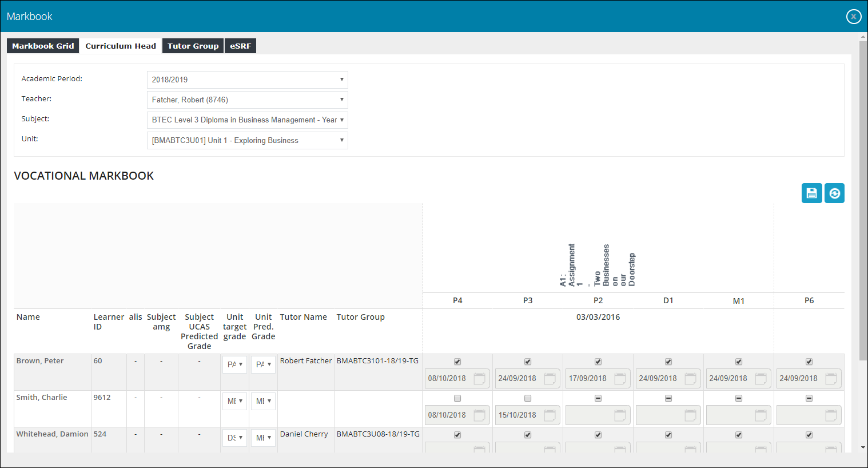Viewport: 868px width, 468px height.
Task: Check P4 checkbox for Smith, Charlie
Action: [457, 398]
